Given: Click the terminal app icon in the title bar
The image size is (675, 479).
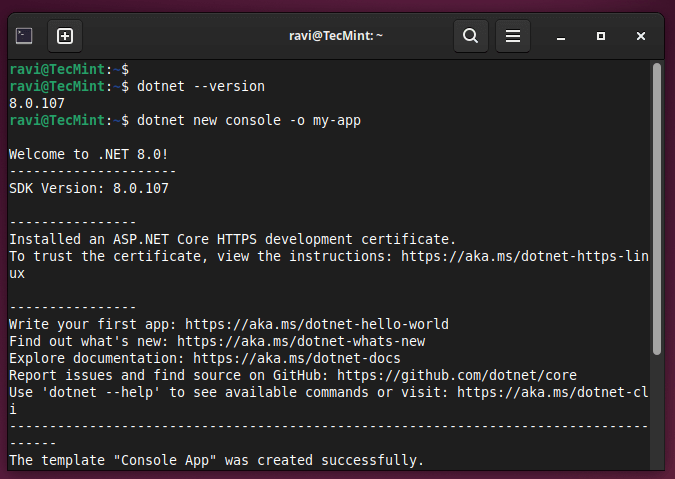Looking at the screenshot, I should (24, 36).
